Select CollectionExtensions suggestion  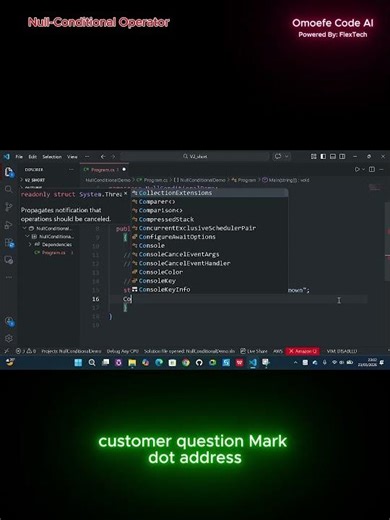[209, 193]
